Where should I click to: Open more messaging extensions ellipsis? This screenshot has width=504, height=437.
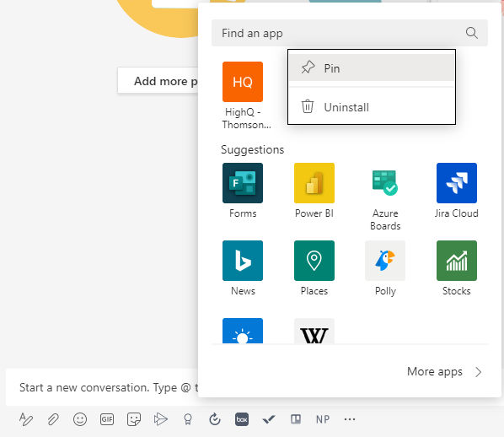(350, 419)
